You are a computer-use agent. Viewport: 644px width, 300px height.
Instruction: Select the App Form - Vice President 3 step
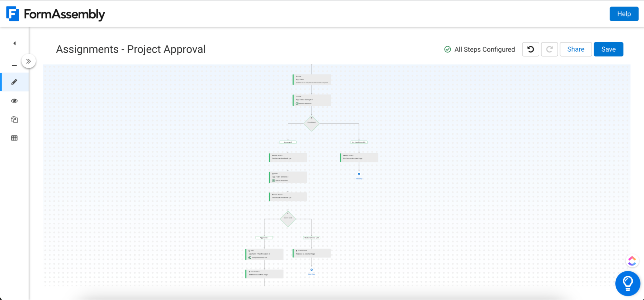click(x=264, y=254)
